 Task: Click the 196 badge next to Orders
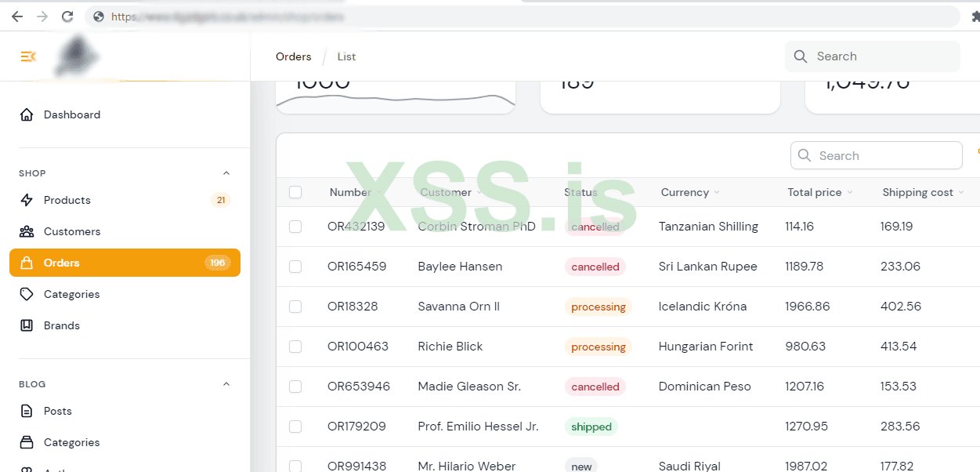[x=217, y=263]
